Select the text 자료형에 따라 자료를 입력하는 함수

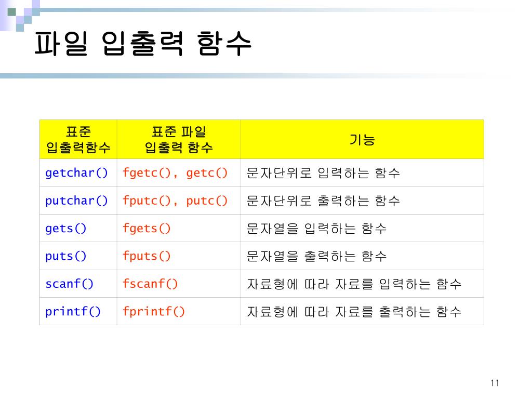coord(354,284)
